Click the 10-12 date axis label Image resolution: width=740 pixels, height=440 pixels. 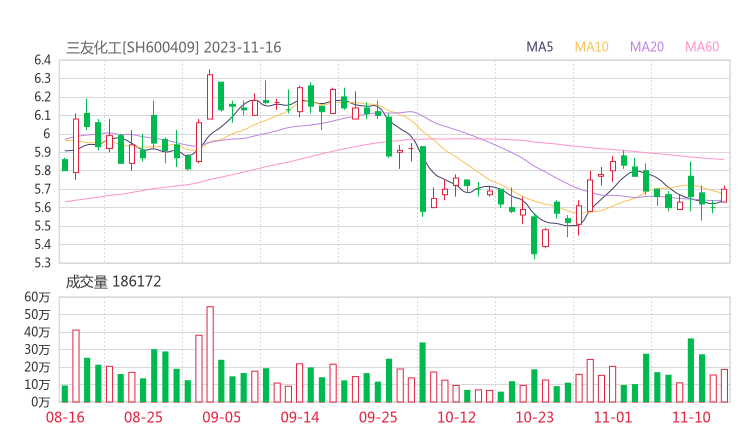point(456,417)
